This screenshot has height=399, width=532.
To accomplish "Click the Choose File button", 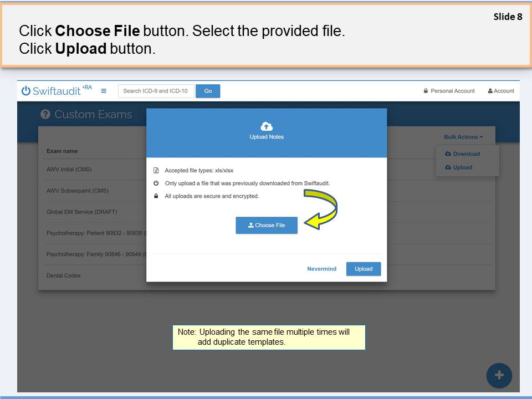I will [267, 226].
